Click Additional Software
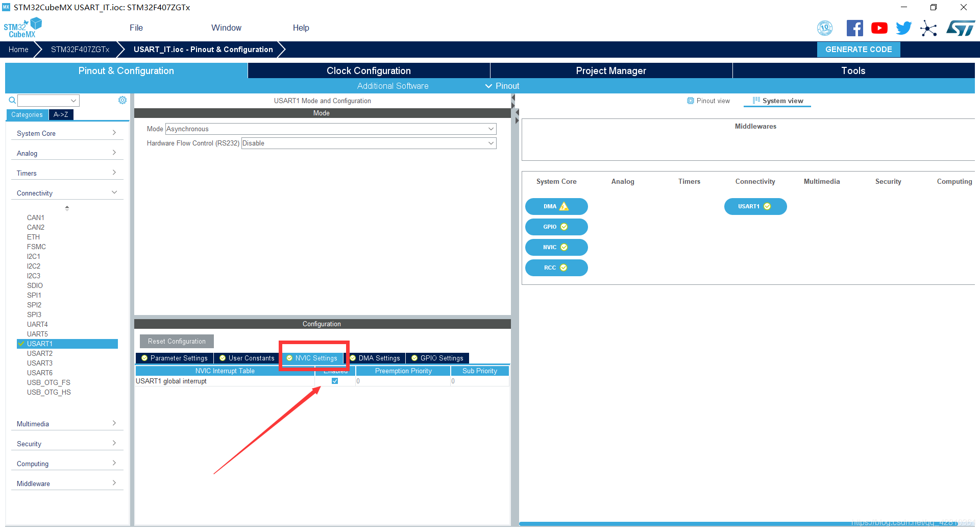 point(393,86)
